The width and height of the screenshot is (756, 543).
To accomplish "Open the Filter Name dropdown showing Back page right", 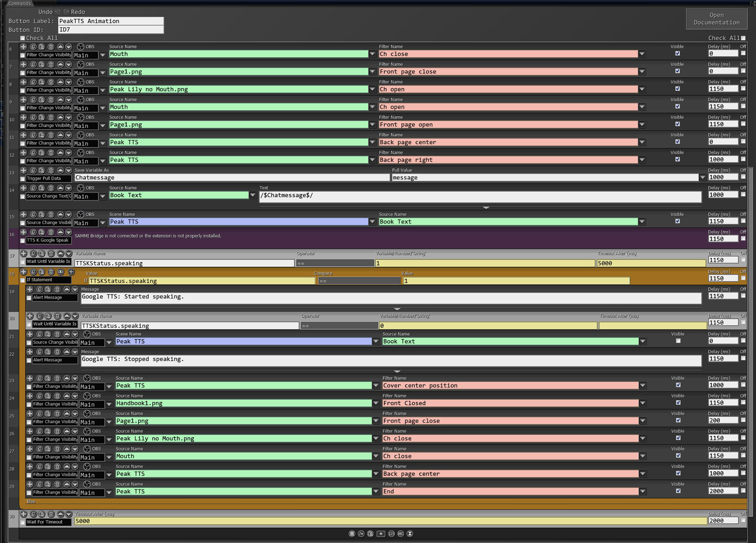I will (x=642, y=160).
